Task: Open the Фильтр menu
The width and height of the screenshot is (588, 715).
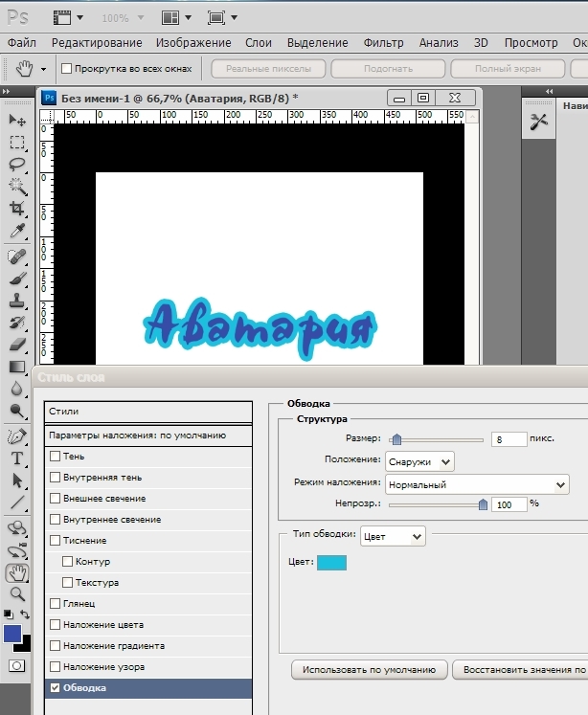Action: point(383,43)
